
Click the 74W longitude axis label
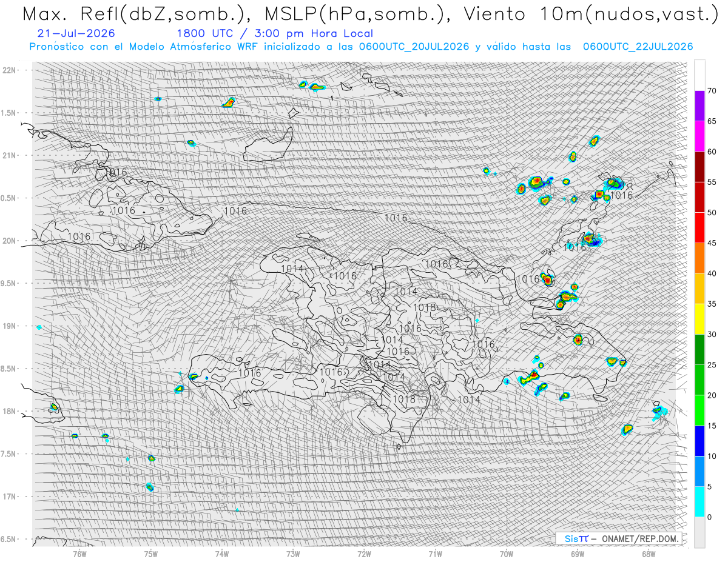pyautogui.click(x=222, y=553)
